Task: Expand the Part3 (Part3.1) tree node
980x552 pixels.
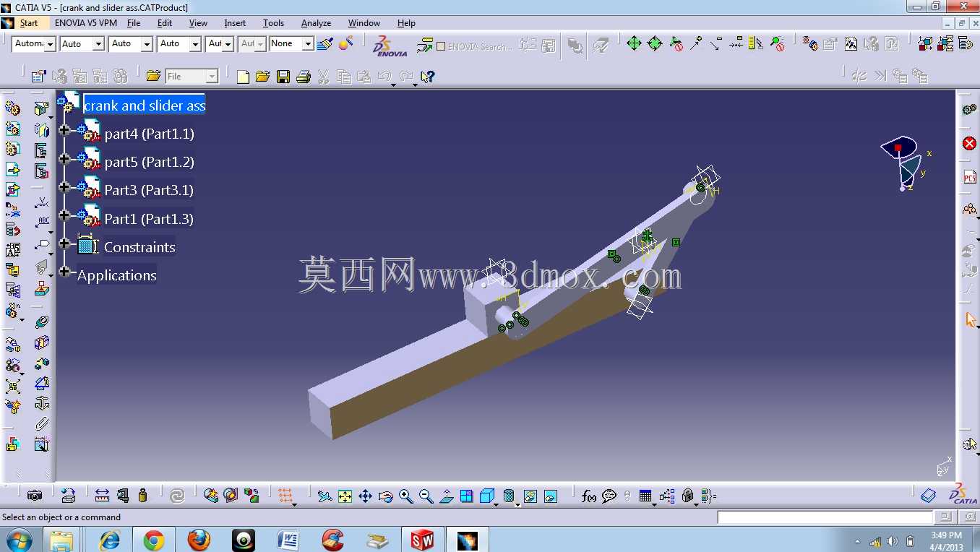Action: (64, 186)
